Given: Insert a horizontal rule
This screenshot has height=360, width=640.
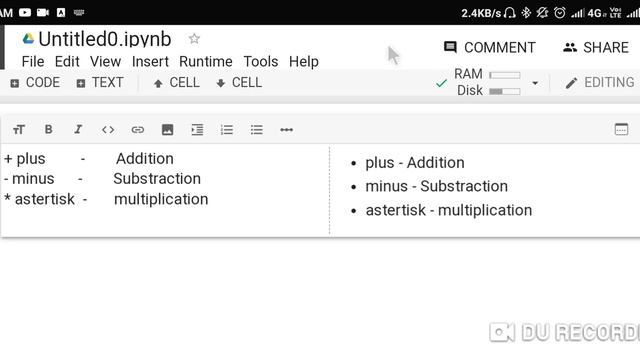Looking at the screenshot, I should 287,130.
